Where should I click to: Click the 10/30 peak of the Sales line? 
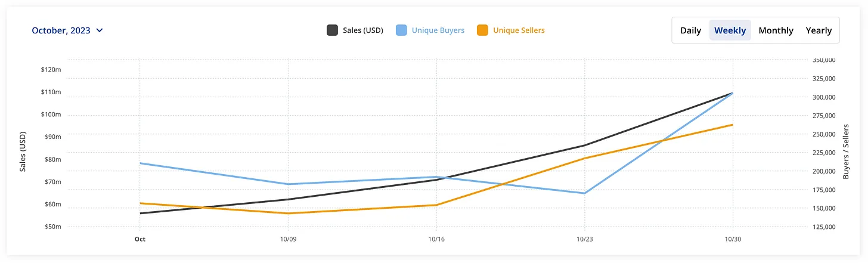[732, 93]
